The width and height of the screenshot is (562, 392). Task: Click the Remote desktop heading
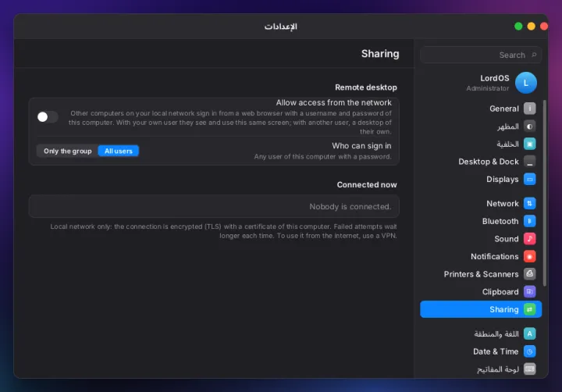click(x=366, y=87)
